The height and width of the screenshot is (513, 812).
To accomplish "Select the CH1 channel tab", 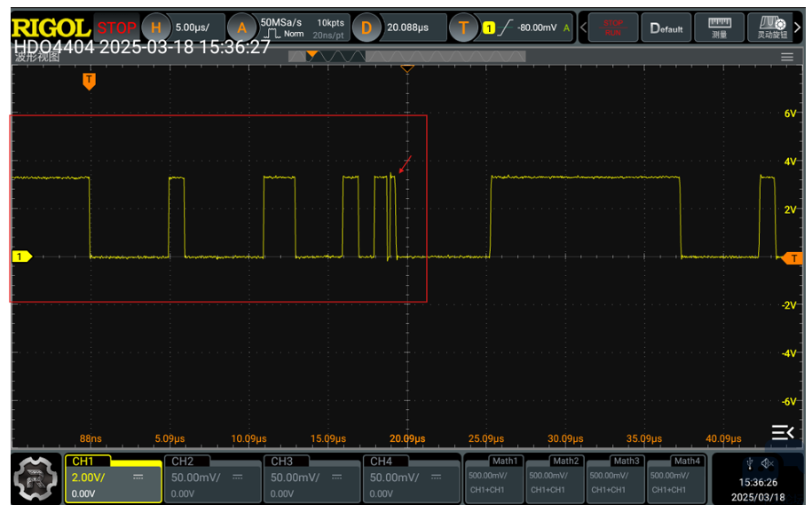I will (113, 479).
